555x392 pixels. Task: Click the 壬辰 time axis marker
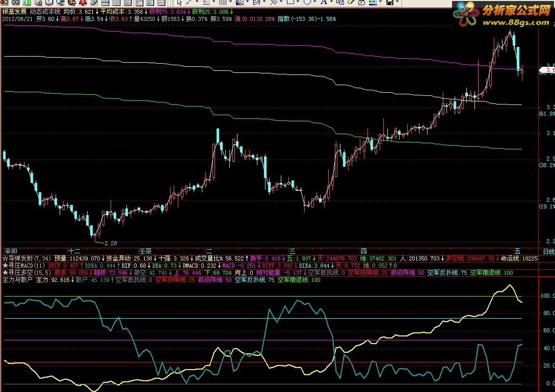tap(145, 251)
